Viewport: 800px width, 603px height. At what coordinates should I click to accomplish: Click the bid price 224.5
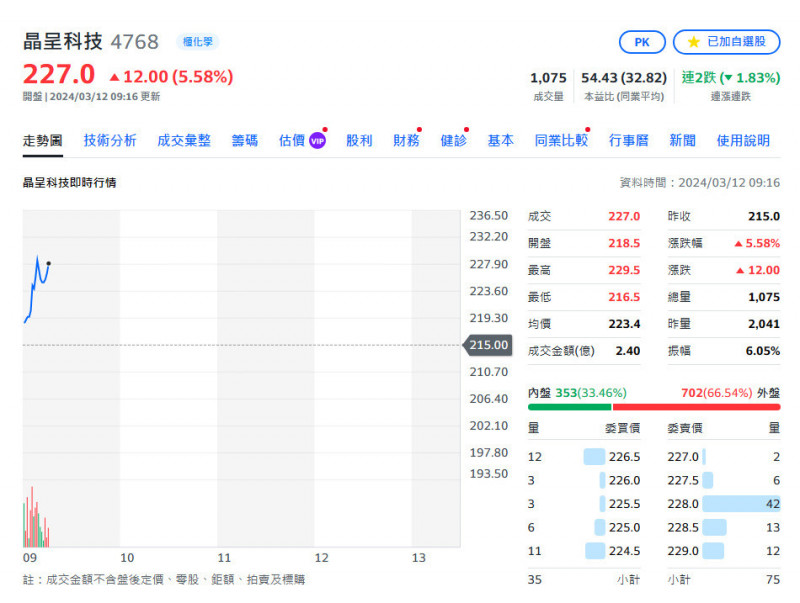click(624, 551)
